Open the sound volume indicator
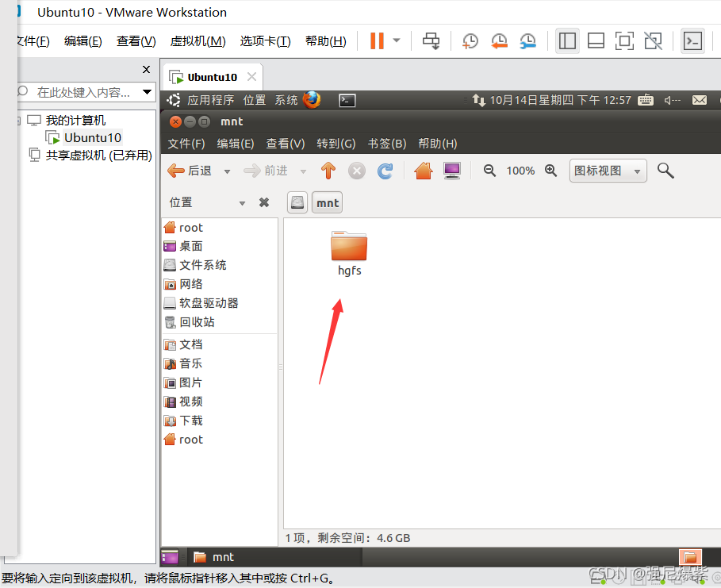The height and width of the screenshot is (588, 721). pos(673,100)
